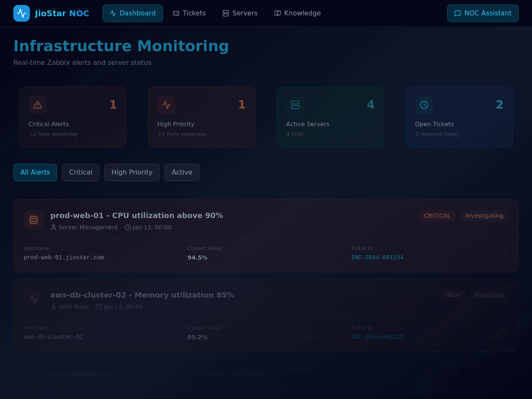Click the CPU chip icon on prod-web-01 alert
This screenshot has width=532, height=399.
click(x=34, y=219)
